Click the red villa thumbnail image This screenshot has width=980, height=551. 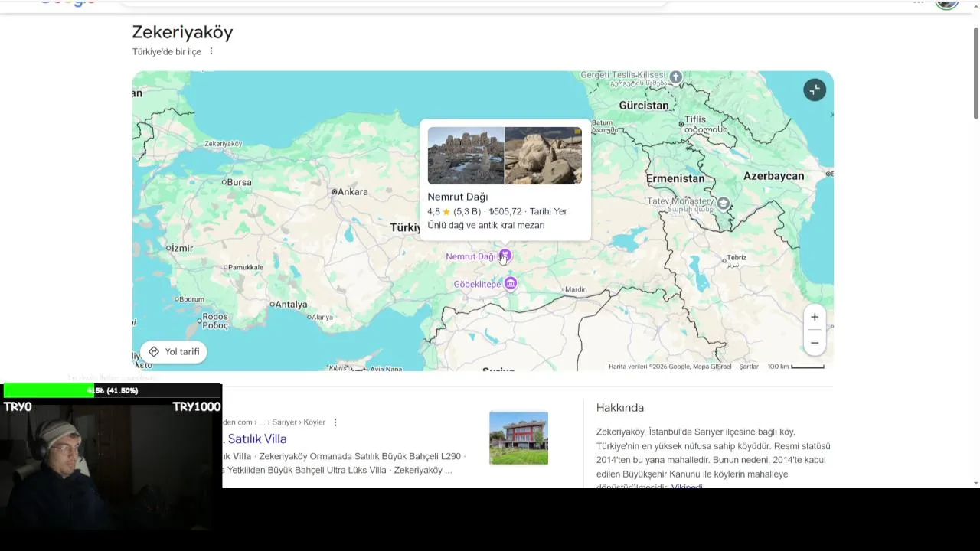click(518, 438)
